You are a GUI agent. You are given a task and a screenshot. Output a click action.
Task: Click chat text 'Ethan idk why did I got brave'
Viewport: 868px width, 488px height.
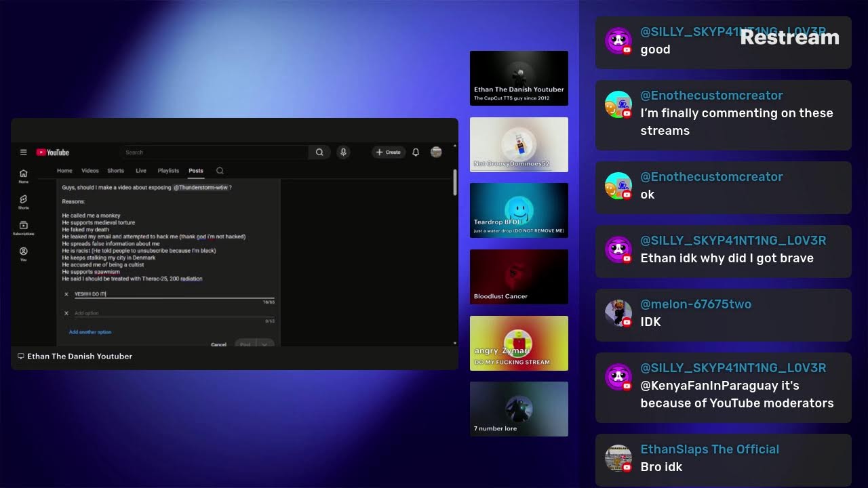(727, 258)
